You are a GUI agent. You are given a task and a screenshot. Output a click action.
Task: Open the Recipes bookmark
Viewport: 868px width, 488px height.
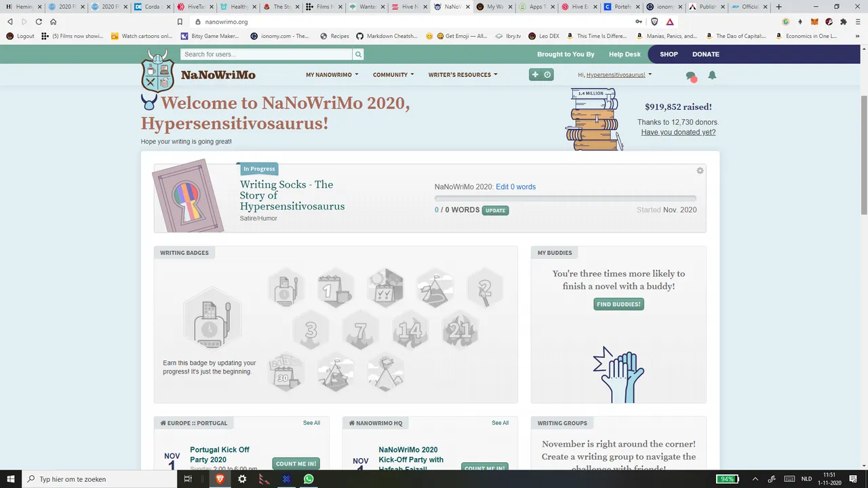tap(334, 36)
